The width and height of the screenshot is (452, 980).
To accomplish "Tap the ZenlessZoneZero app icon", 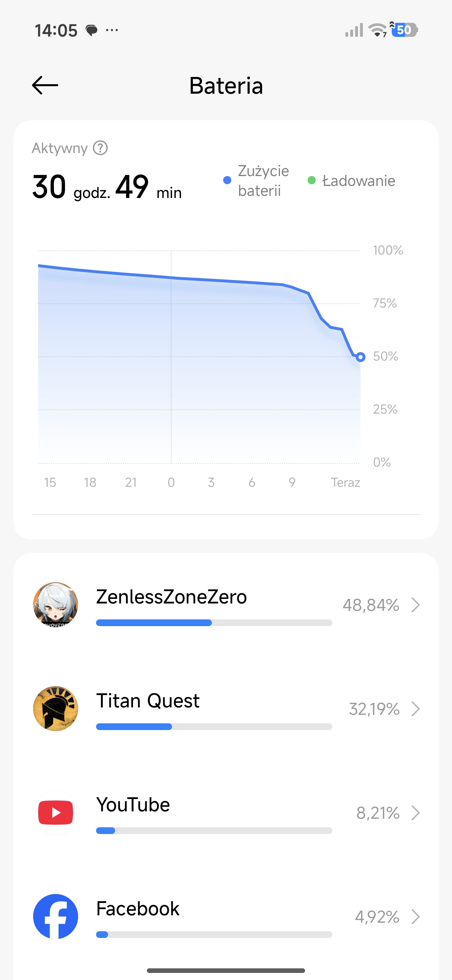I will tap(55, 605).
